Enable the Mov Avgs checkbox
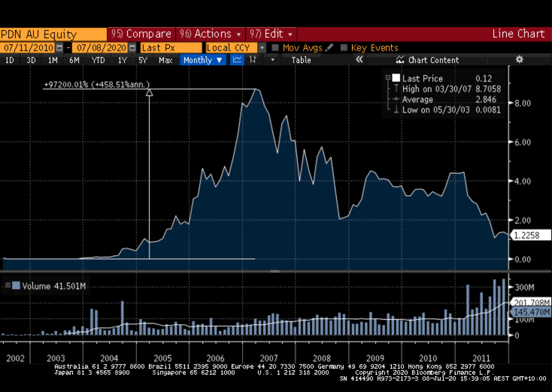The width and height of the screenshot is (552, 392). 275,48
